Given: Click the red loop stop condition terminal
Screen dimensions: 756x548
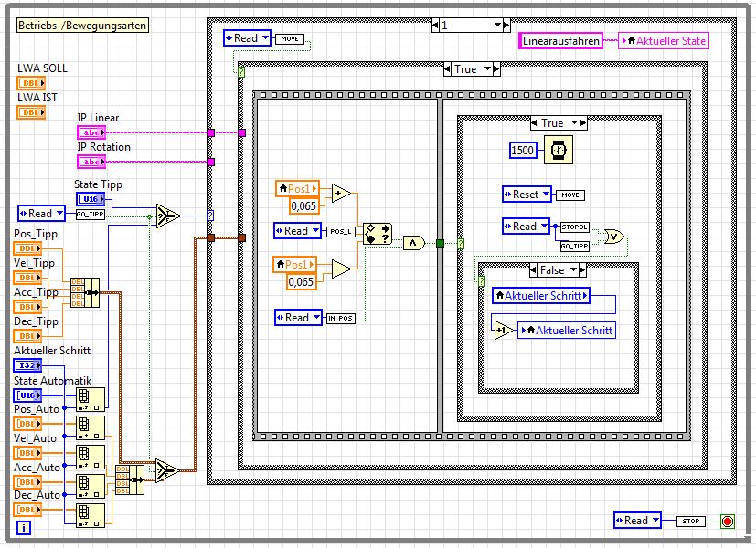Looking at the screenshot, I should (727, 521).
